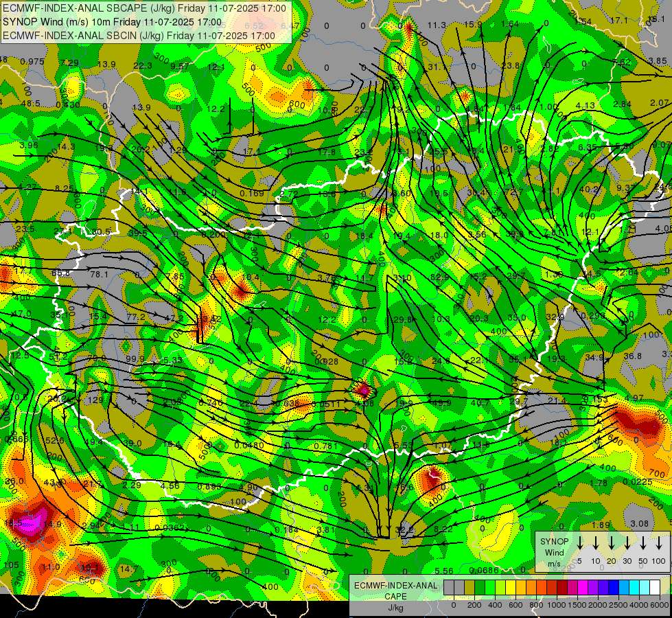
Task: Click 'ECMWF-INDEX-ANAL' label in bottom legend
Action: click(x=396, y=586)
